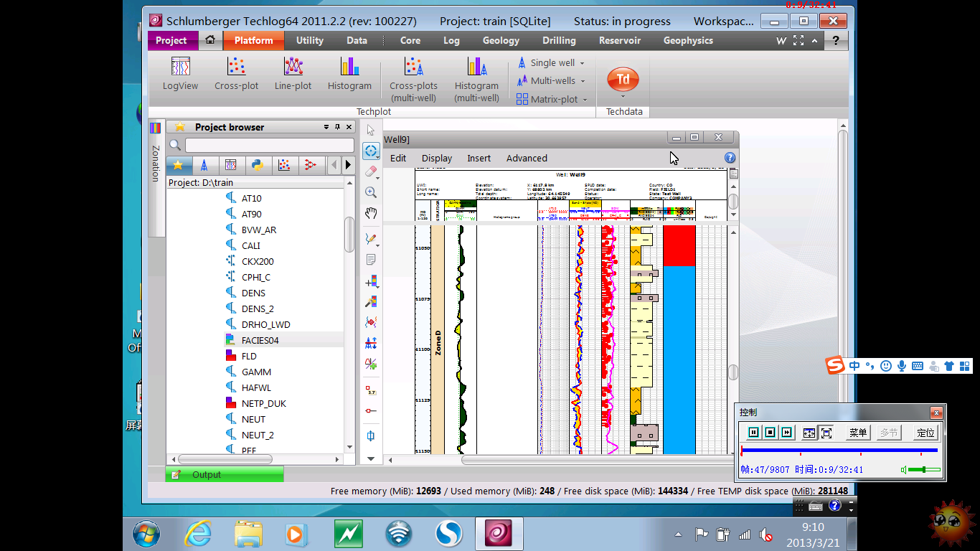Viewport: 980px width, 551px height.
Task: Expand the Techdata dropdown arrow
Action: (623, 97)
